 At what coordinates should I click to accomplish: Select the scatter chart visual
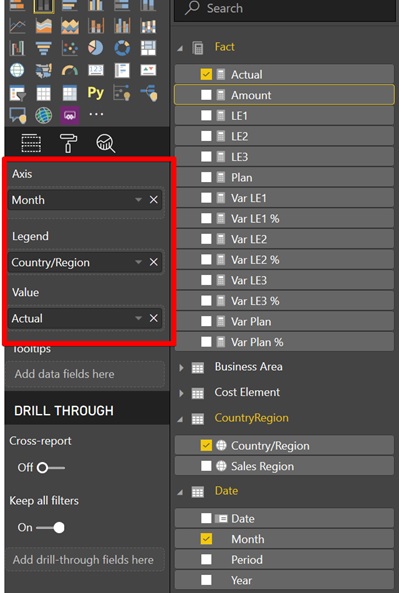70,48
